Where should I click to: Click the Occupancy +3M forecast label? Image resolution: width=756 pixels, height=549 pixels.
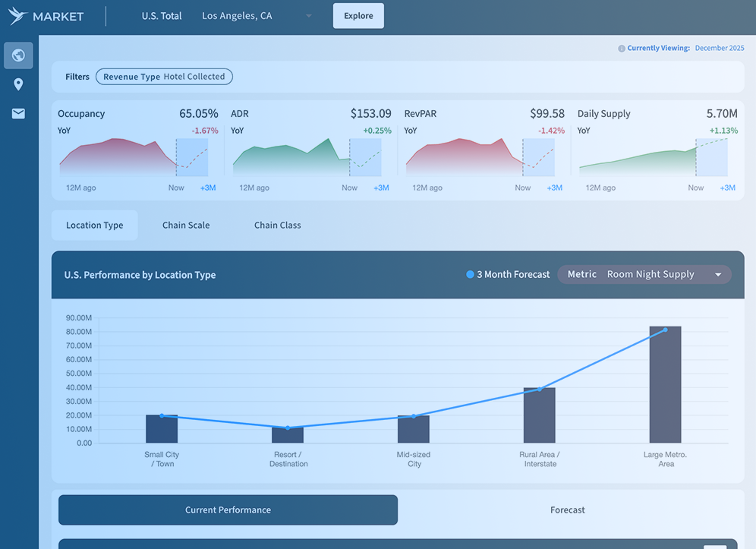[x=207, y=188]
